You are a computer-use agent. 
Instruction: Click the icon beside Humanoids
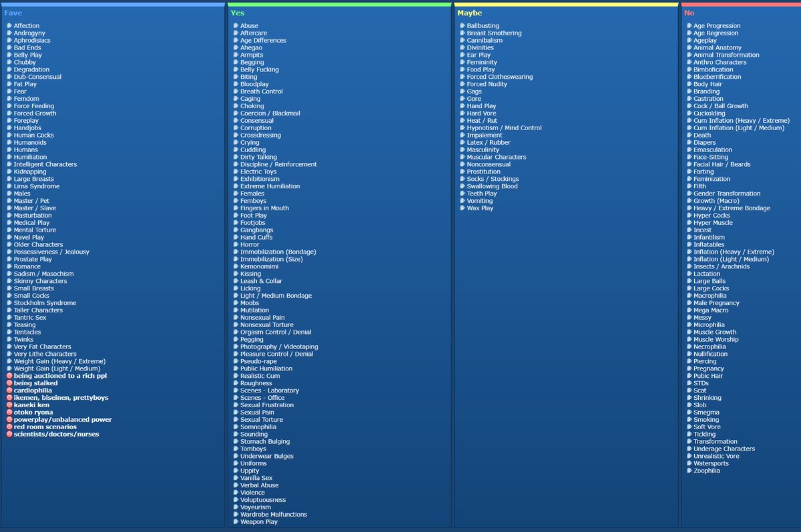(x=9, y=143)
